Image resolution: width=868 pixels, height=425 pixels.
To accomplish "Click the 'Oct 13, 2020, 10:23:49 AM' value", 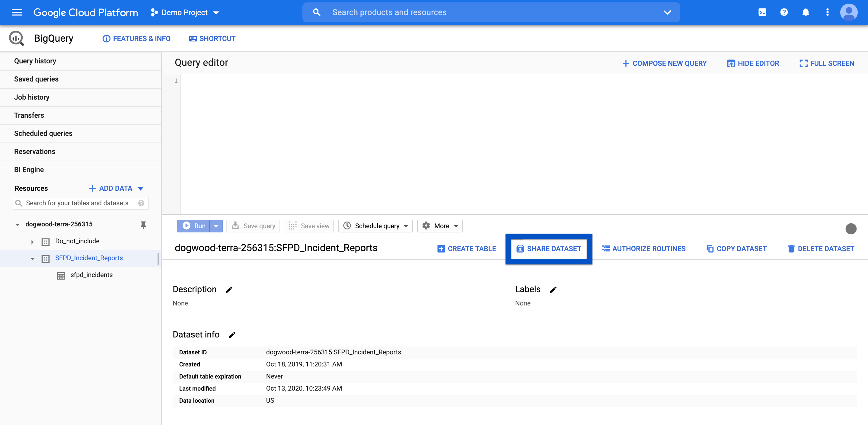I will pos(304,388).
